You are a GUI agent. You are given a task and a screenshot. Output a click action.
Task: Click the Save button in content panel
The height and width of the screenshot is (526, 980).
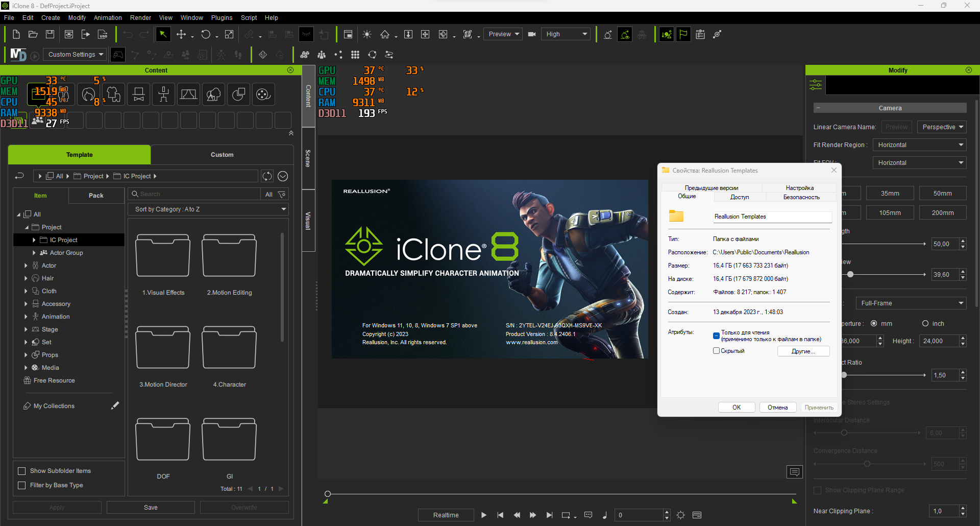pos(151,508)
